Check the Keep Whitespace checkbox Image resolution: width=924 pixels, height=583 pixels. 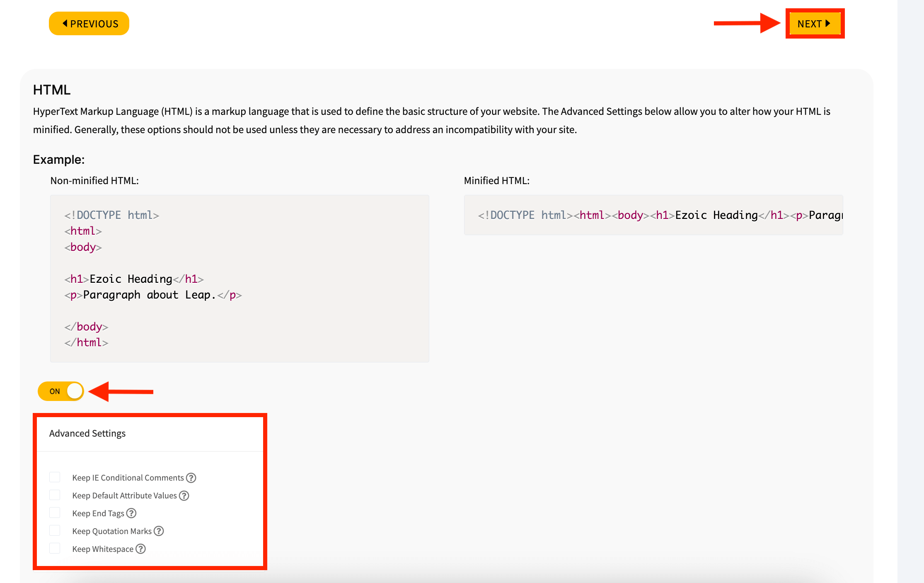(55, 549)
